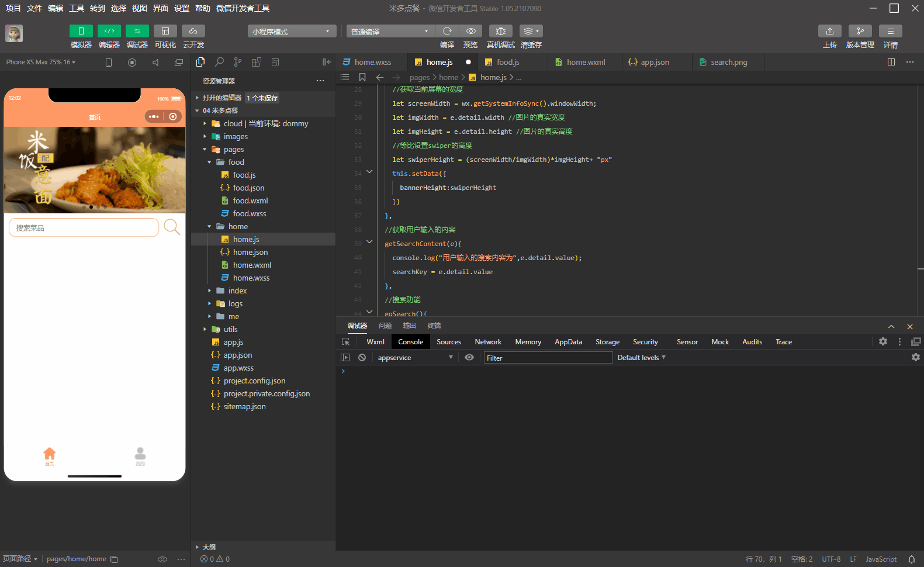The image size is (924, 567).
Task: Click the simulator stop record icon
Action: [132, 63]
